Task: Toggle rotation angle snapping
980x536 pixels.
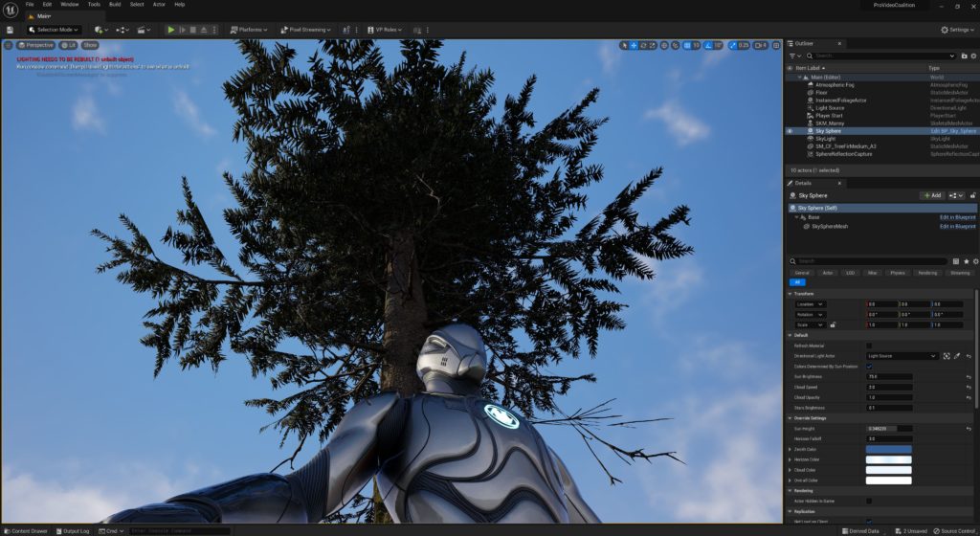Action: coord(708,46)
